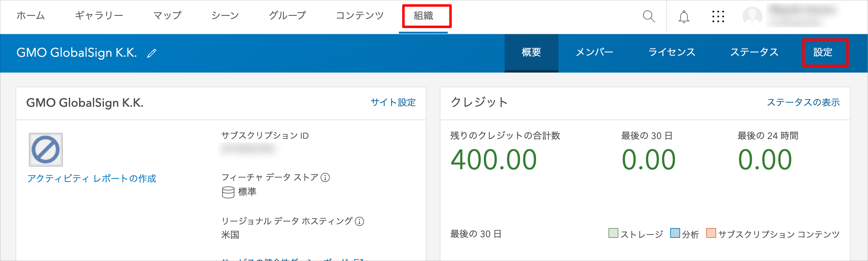Image resolution: width=868 pixels, height=261 pixels.
Task: Toggle the ストレージ legend swatch
Action: 613,233
